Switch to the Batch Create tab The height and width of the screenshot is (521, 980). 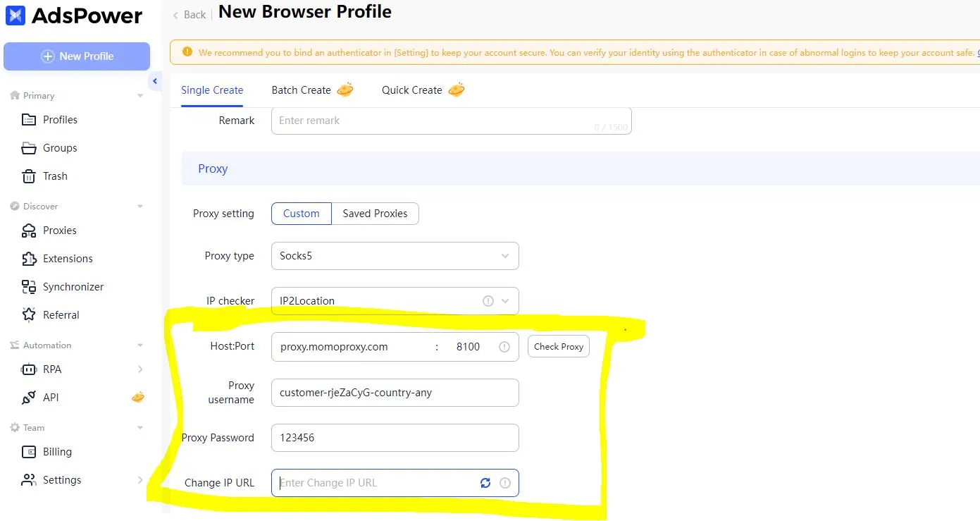pos(301,90)
